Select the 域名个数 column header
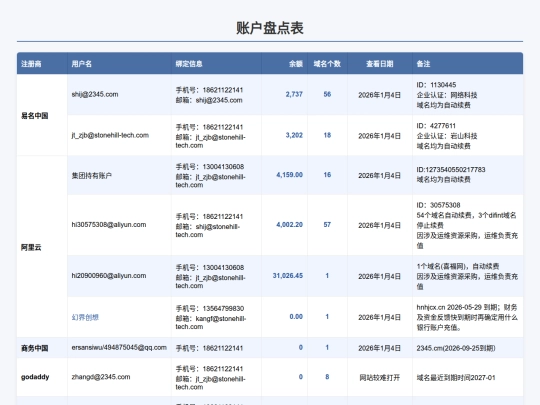 (327, 64)
